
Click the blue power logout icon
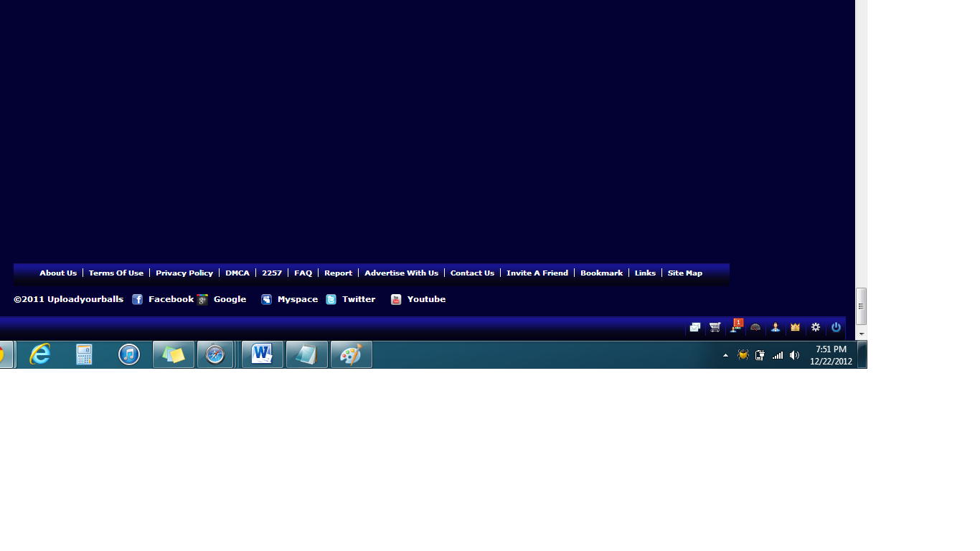click(x=836, y=327)
